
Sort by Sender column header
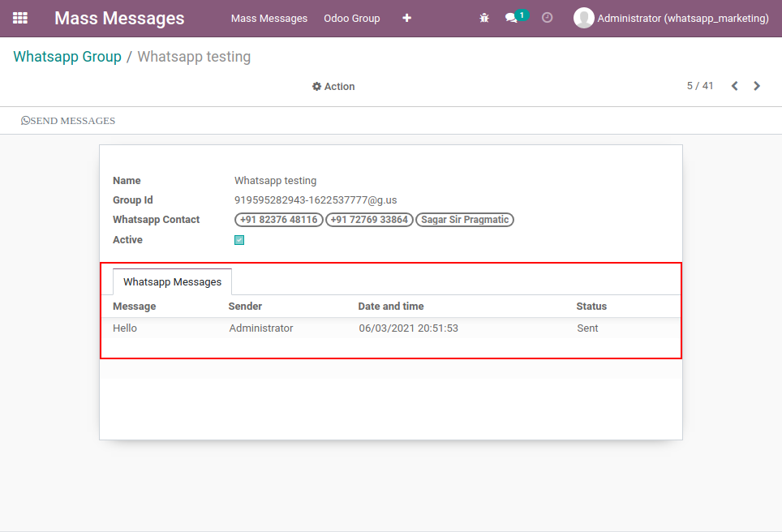pyautogui.click(x=245, y=306)
